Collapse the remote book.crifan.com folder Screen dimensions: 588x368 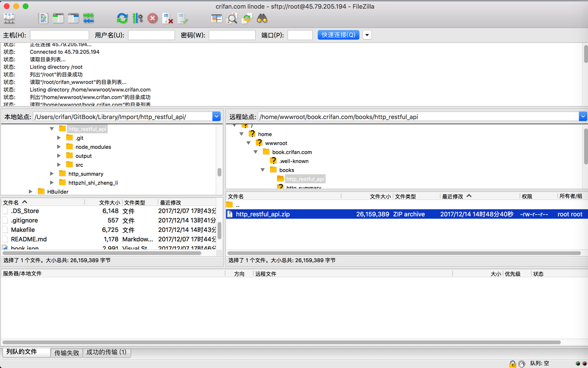(x=256, y=152)
